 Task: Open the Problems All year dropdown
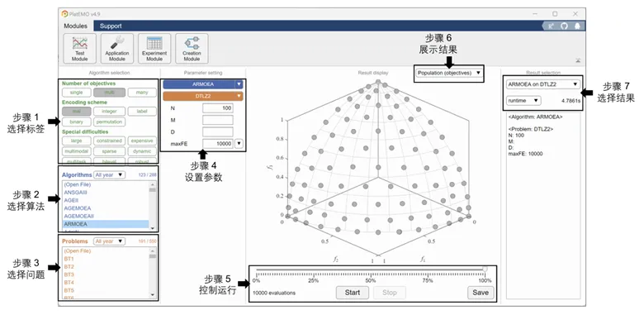click(109, 241)
